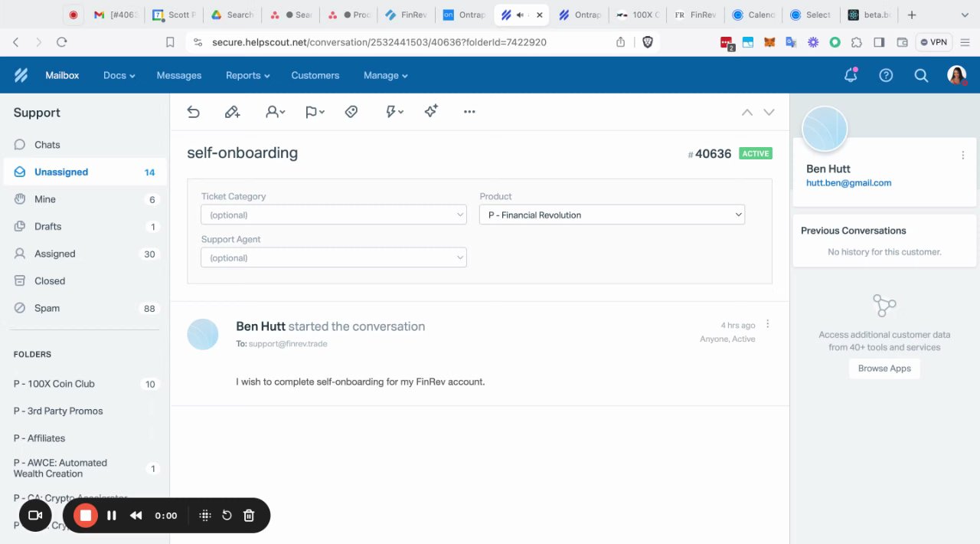Open the Product dropdown
Image resolution: width=980 pixels, height=544 pixels.
tap(612, 215)
